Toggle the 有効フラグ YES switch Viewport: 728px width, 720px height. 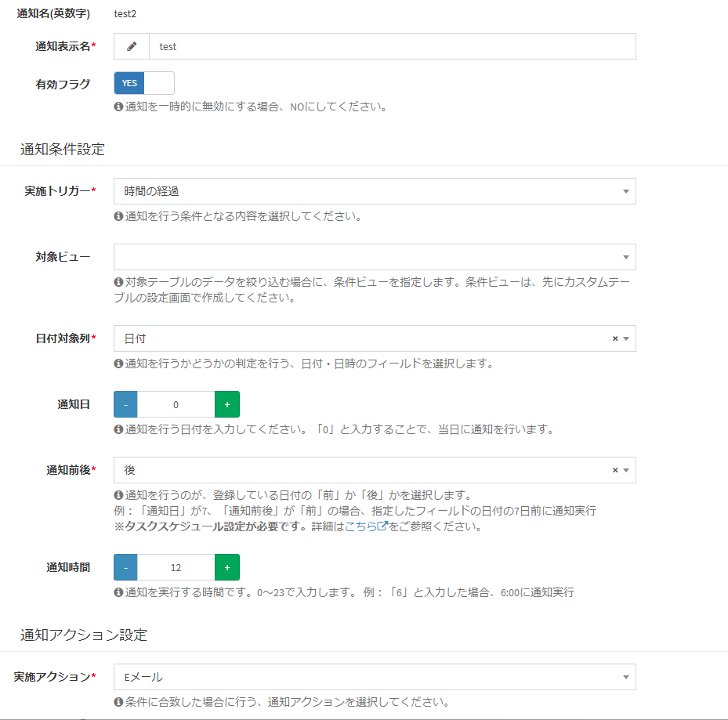coord(144,83)
